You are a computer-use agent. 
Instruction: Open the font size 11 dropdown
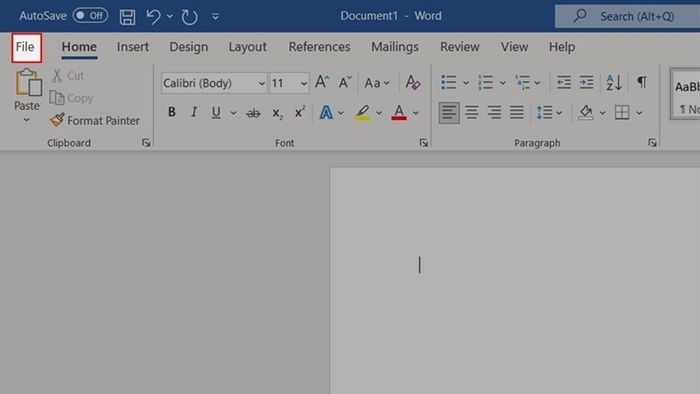click(x=289, y=83)
